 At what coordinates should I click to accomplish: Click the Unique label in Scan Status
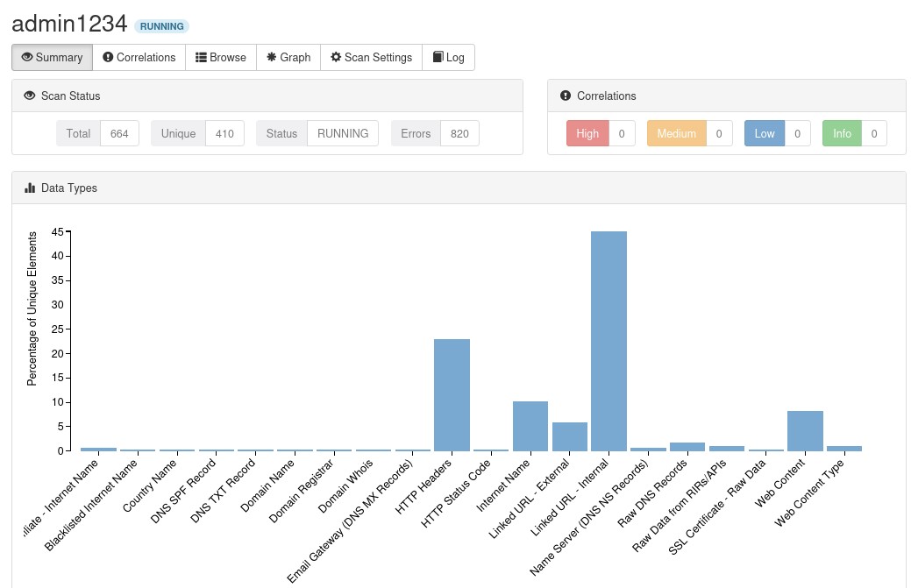pos(178,133)
